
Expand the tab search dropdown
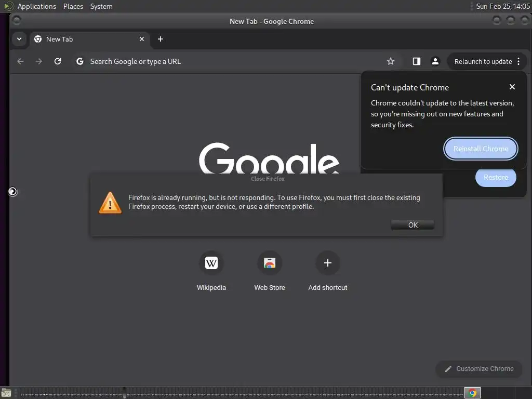pyautogui.click(x=19, y=39)
